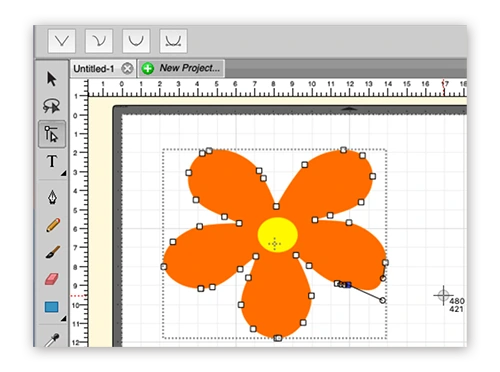Click the leftmost node on the flower
Image resolution: width=500 pixels, height=372 pixels.
tap(164, 267)
